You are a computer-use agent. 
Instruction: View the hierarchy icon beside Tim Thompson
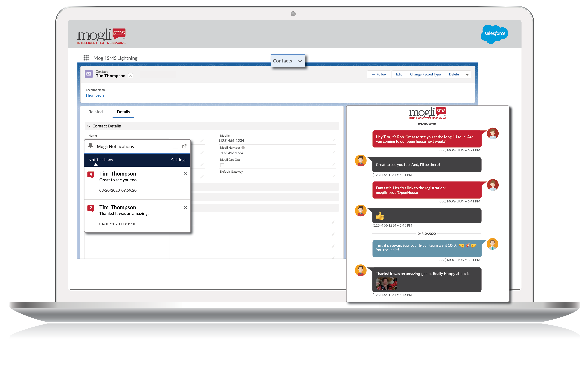pyautogui.click(x=130, y=76)
